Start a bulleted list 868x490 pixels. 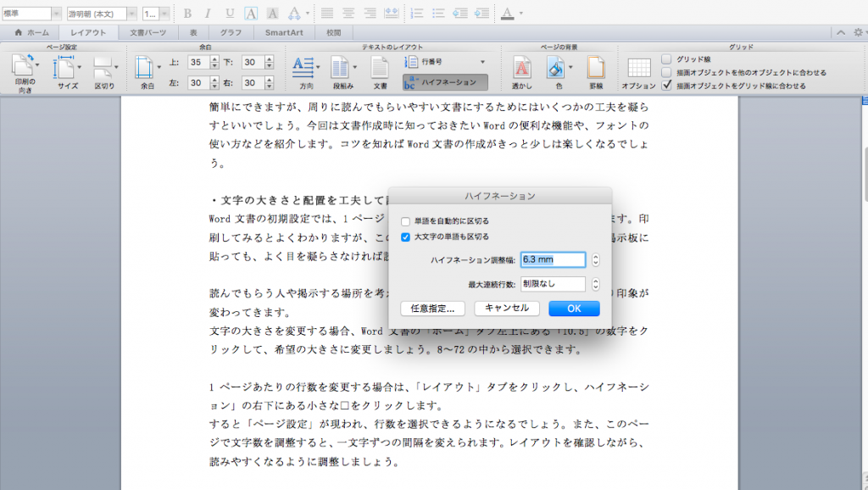(438, 14)
